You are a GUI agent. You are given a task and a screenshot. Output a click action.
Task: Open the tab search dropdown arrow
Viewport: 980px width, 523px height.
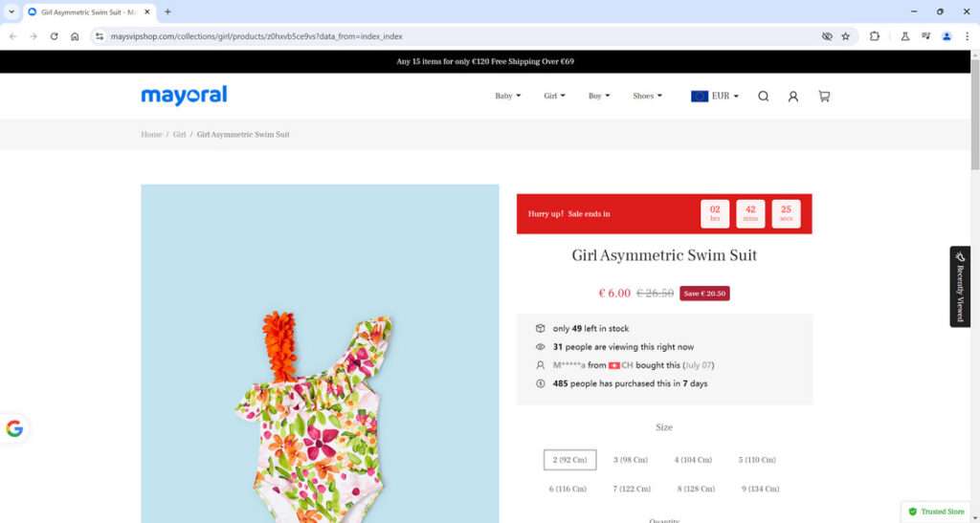11,11
